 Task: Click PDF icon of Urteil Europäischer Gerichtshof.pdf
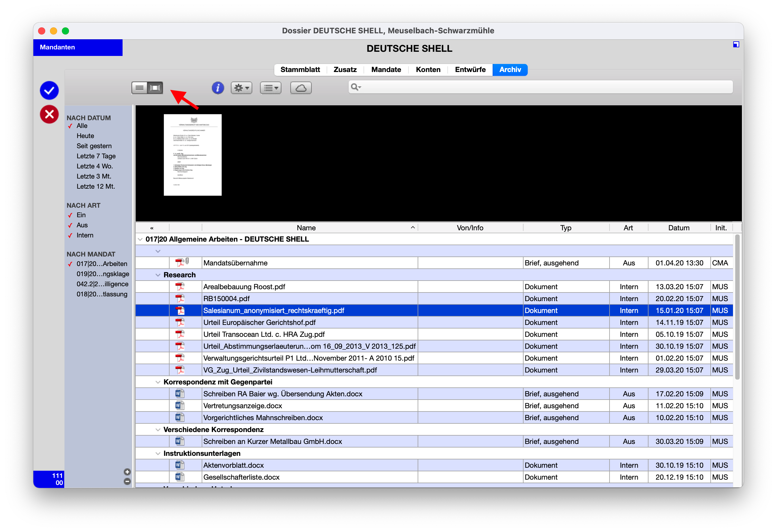pos(180,322)
